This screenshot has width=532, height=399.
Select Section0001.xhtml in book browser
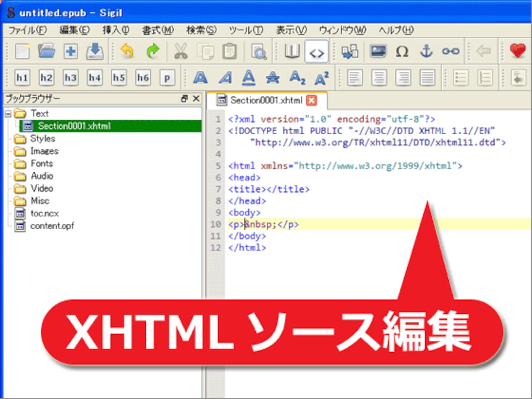click(x=74, y=126)
